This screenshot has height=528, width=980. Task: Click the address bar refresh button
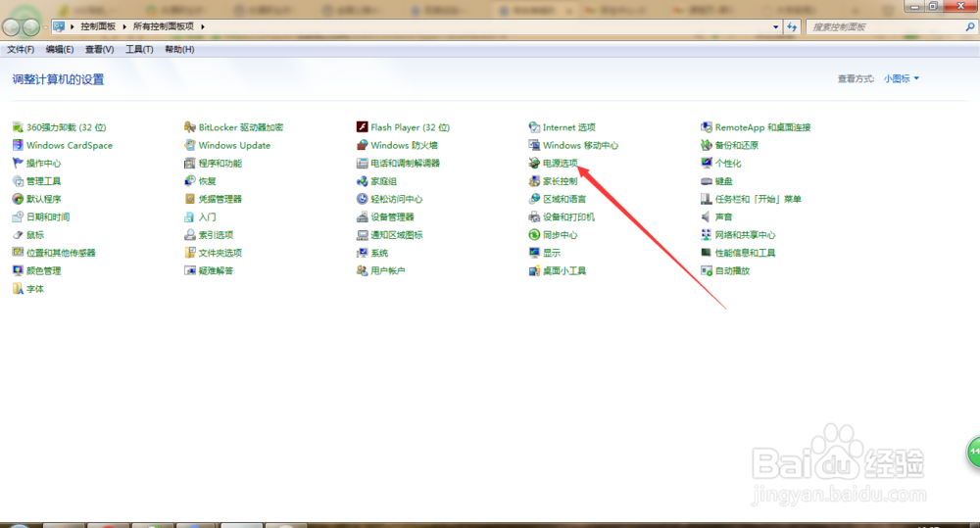click(793, 26)
